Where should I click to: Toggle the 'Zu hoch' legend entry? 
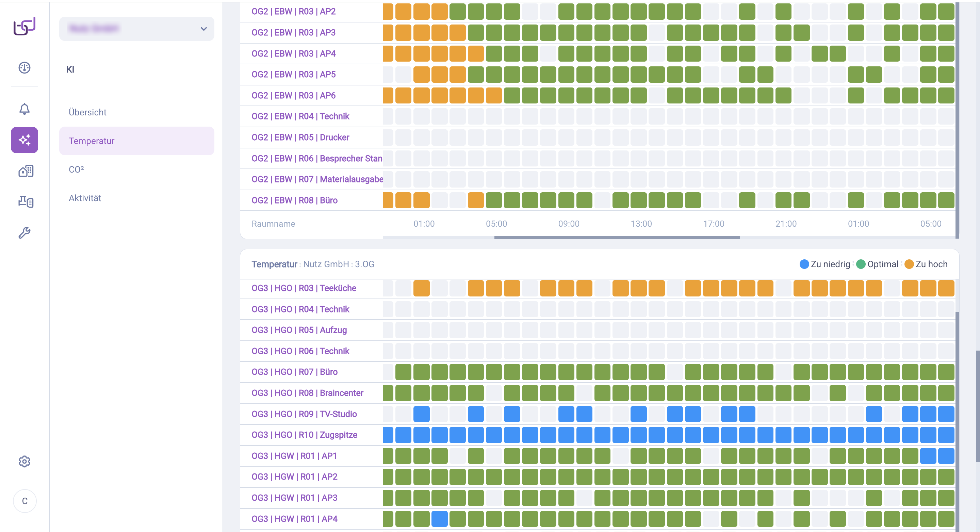point(926,264)
